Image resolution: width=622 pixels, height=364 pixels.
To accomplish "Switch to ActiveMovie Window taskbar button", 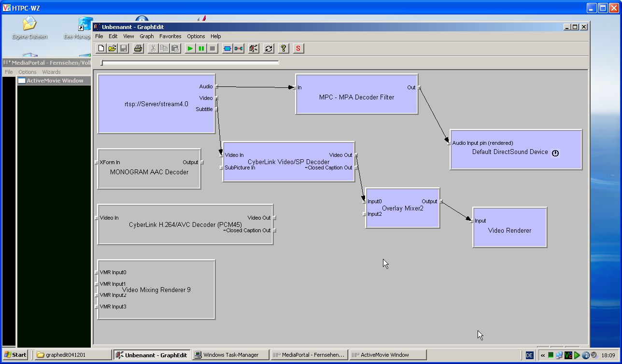I will (x=388, y=355).
